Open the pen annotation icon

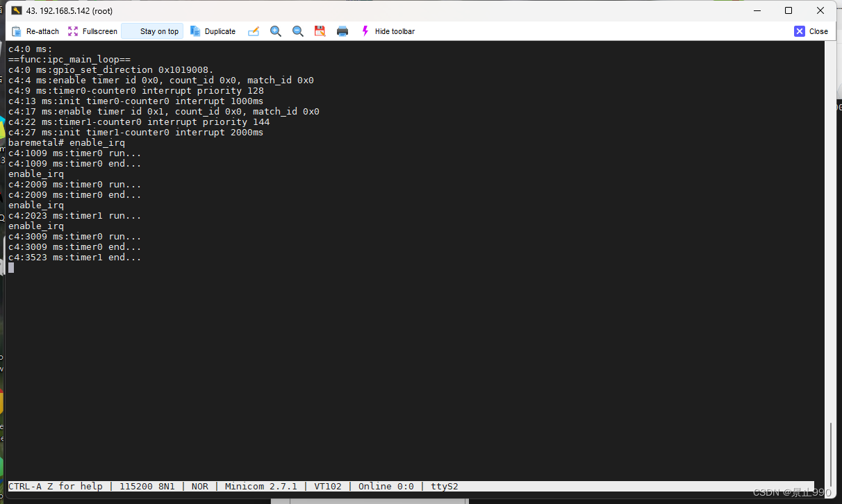pos(254,31)
